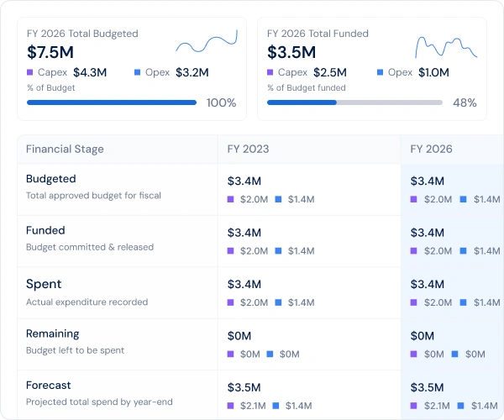Click blue Opex swatch in FY 2026 Forecast row
504x420 pixels.
[x=460, y=406]
